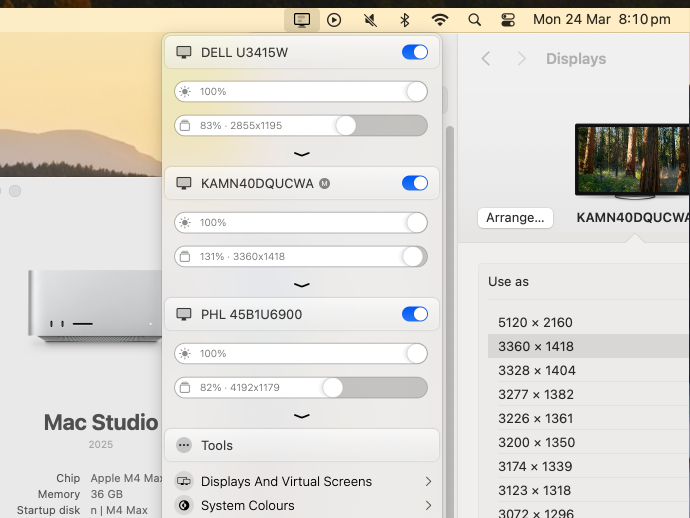Adjust the 131% 3360x1418 resolution slider
Image resolution: width=690 pixels, height=518 pixels.
pos(301,257)
